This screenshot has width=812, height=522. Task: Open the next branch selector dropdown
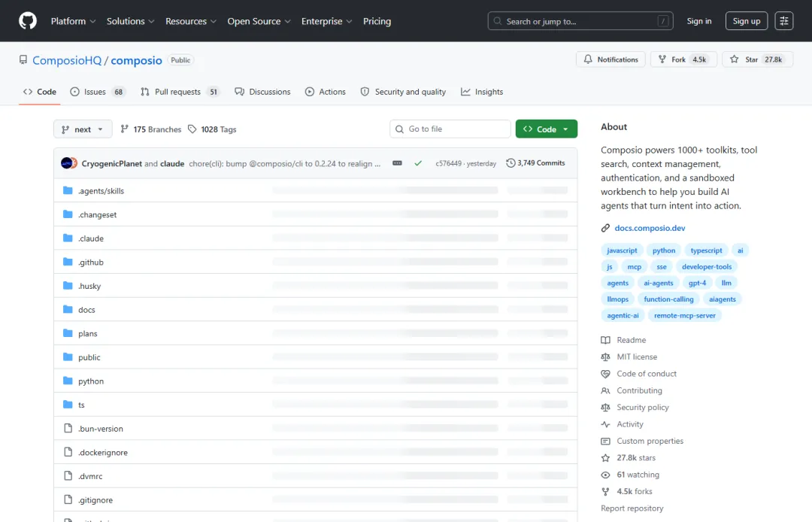tap(83, 129)
